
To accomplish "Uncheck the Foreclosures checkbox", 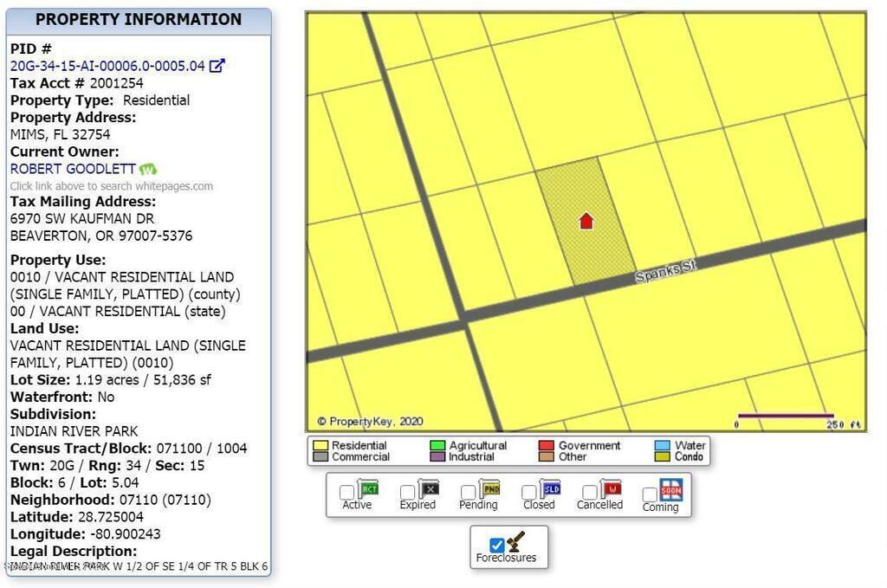I will (496, 546).
